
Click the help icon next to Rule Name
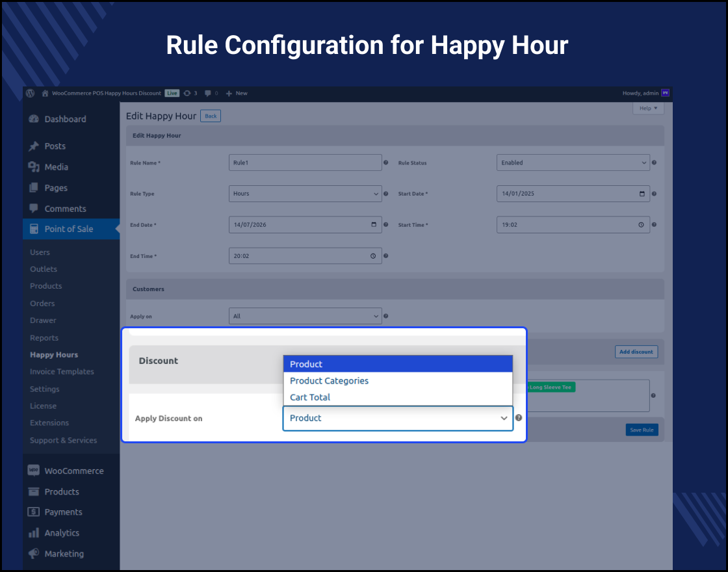[385, 162]
